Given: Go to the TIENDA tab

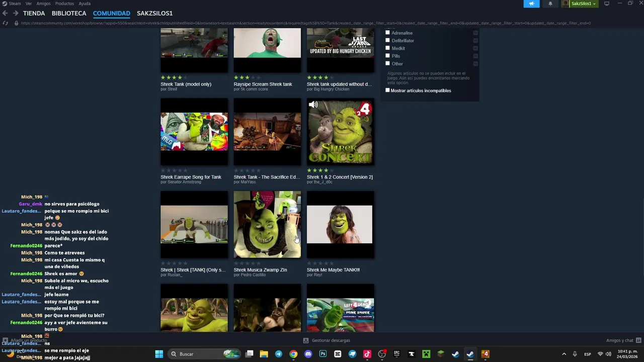Looking at the screenshot, I should click(x=34, y=13).
